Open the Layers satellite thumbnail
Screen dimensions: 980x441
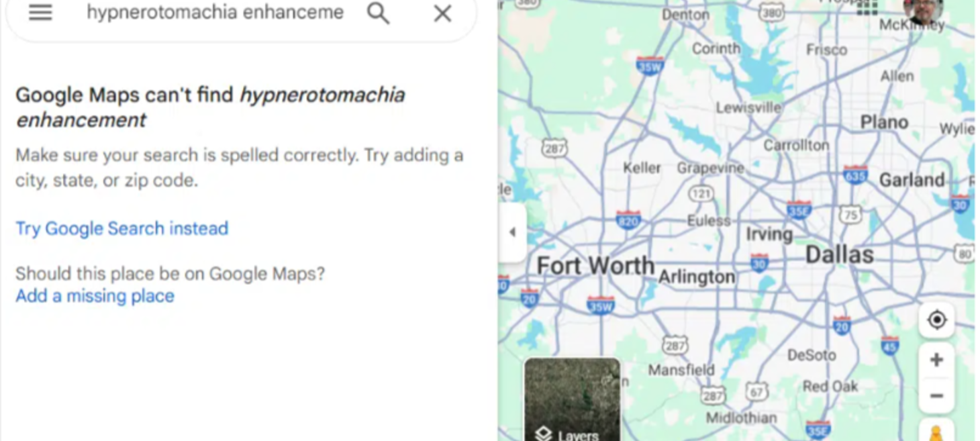click(573, 399)
